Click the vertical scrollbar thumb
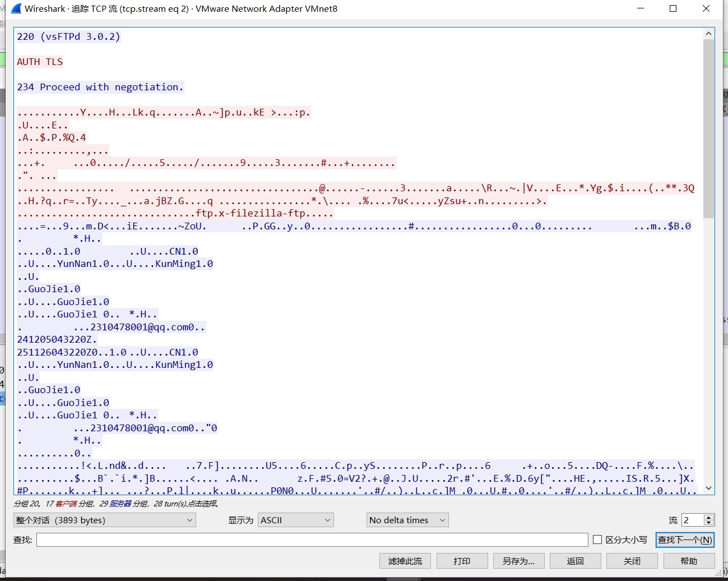728x581 pixels. point(708,128)
